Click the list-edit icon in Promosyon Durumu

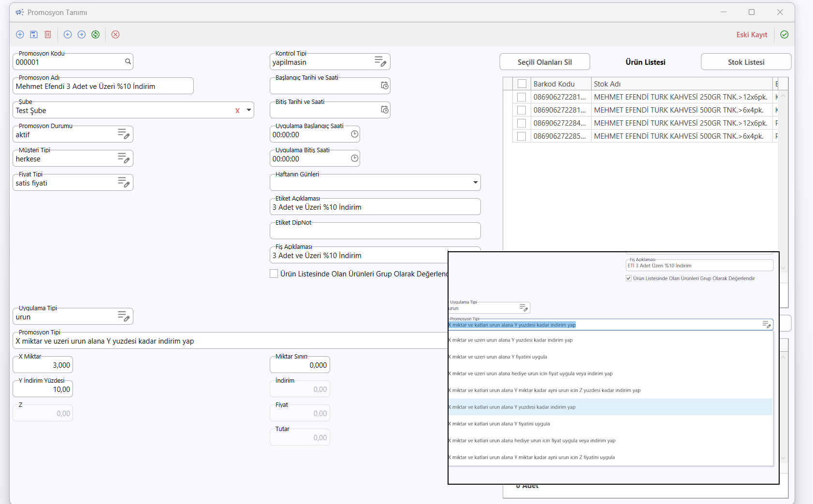124,134
